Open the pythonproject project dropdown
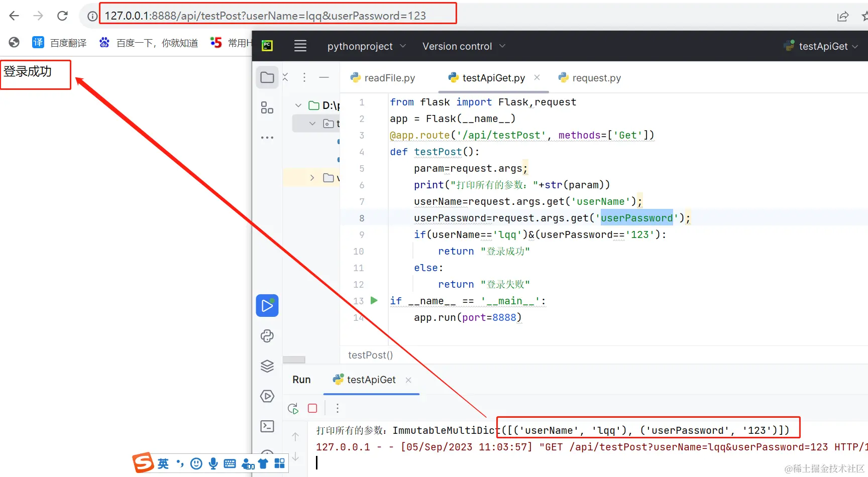The width and height of the screenshot is (868, 477). coord(366,46)
